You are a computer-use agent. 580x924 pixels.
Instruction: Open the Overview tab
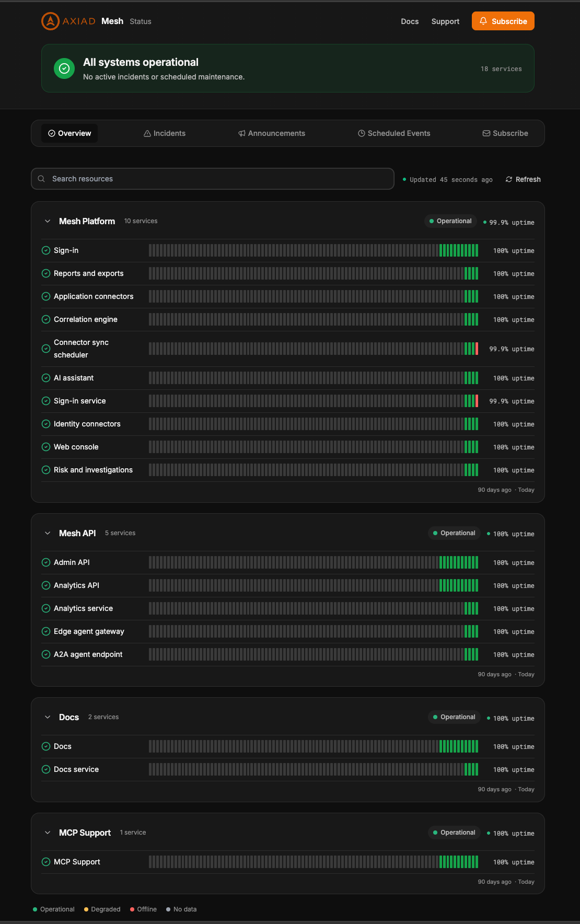69,133
